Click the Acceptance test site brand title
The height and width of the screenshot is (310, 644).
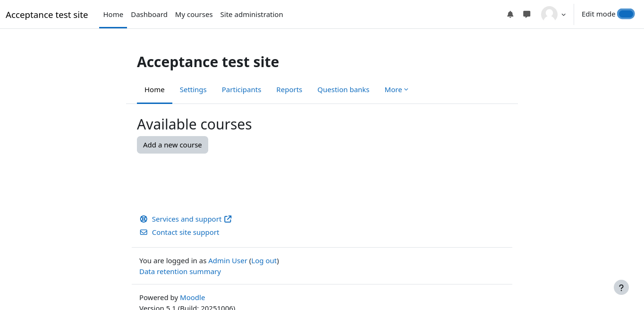pos(47,15)
